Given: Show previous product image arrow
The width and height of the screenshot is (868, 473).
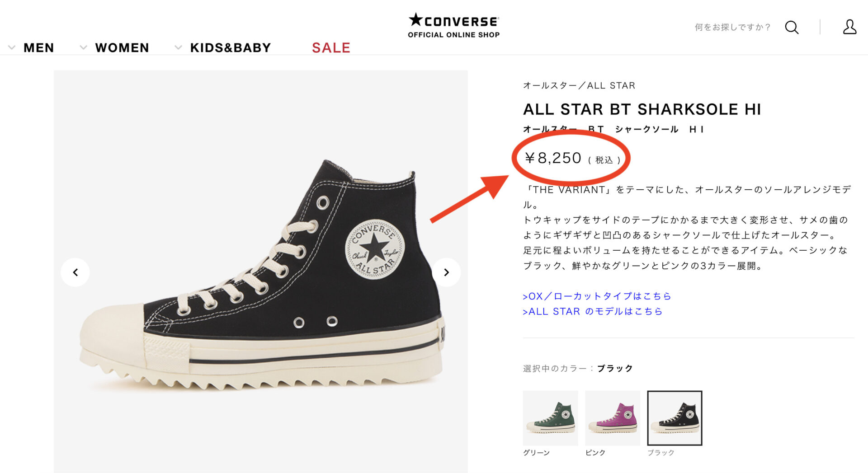Looking at the screenshot, I should [x=75, y=272].
